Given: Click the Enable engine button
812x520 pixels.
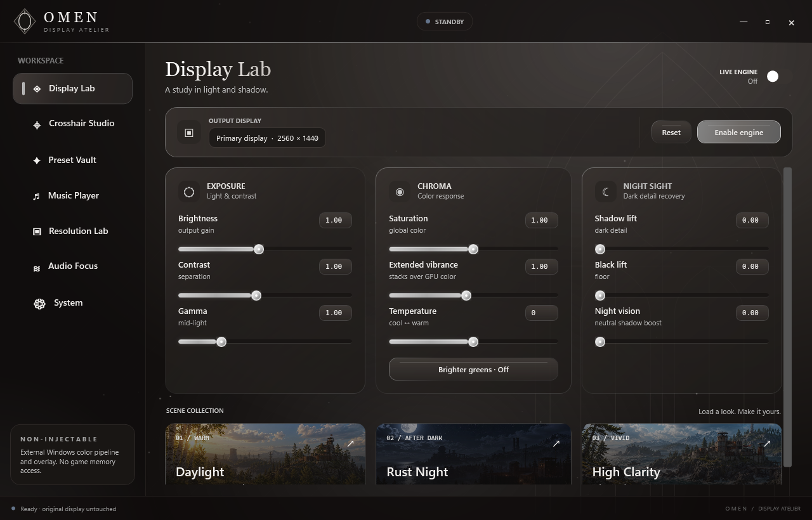Looking at the screenshot, I should (739, 133).
